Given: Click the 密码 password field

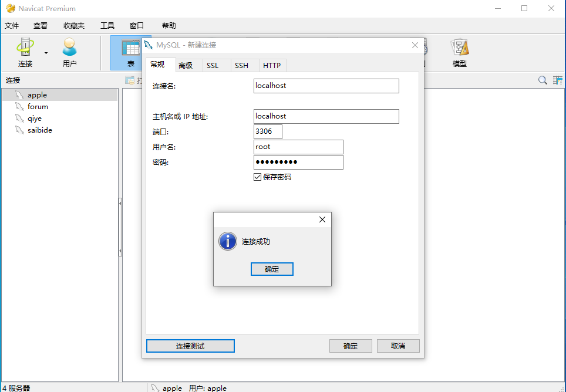Looking at the screenshot, I should tap(298, 163).
